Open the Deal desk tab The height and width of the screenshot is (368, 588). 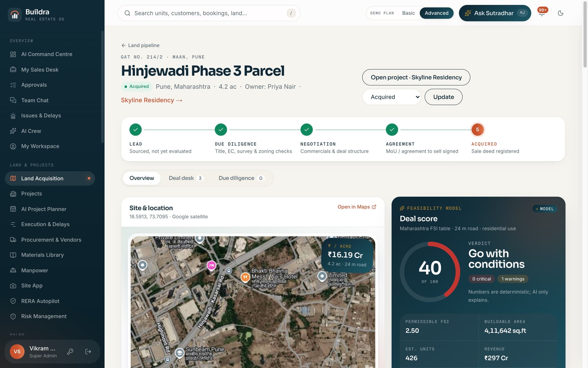tap(186, 178)
